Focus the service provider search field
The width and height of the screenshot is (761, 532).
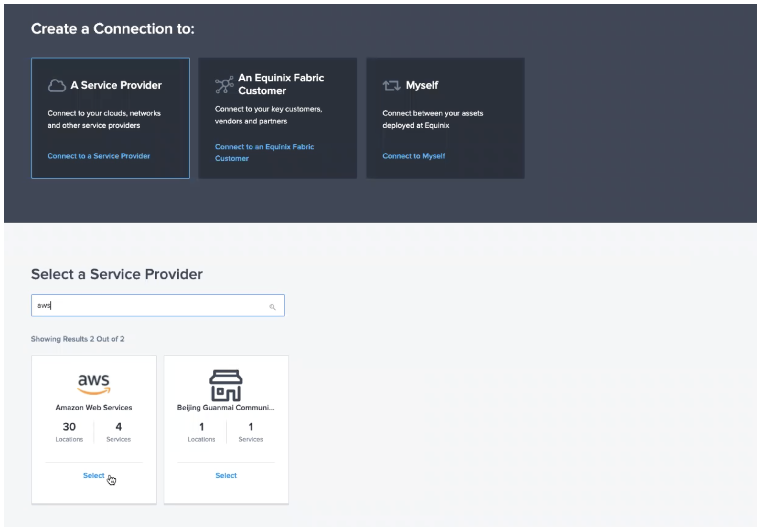[x=158, y=306]
